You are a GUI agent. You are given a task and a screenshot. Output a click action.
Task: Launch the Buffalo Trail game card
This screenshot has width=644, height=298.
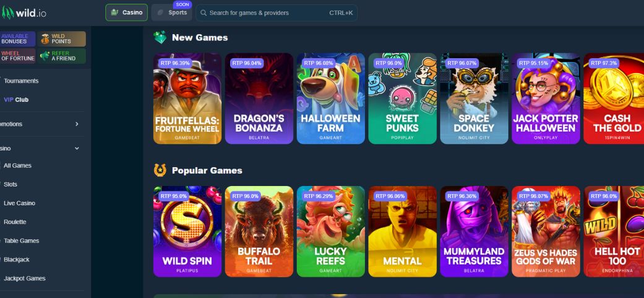pos(259,232)
